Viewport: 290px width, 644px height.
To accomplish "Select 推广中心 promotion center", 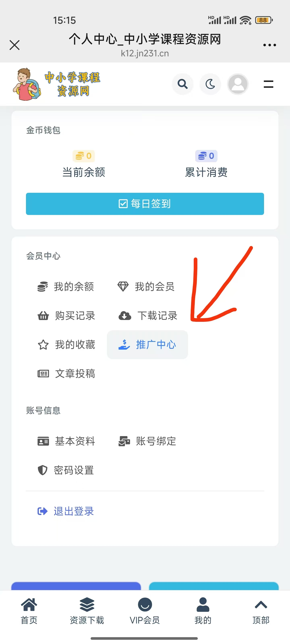I will coord(147,345).
